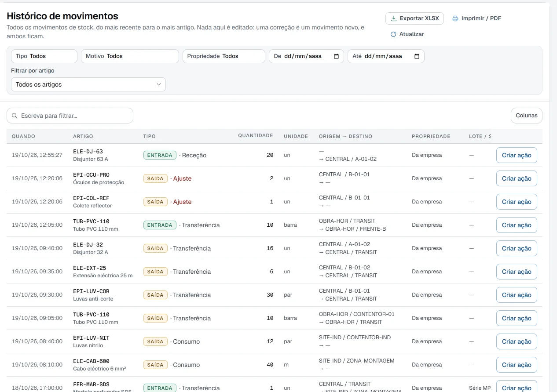Click the SITE-IND / ZONA-MONTAGEM origin text

pos(357,361)
